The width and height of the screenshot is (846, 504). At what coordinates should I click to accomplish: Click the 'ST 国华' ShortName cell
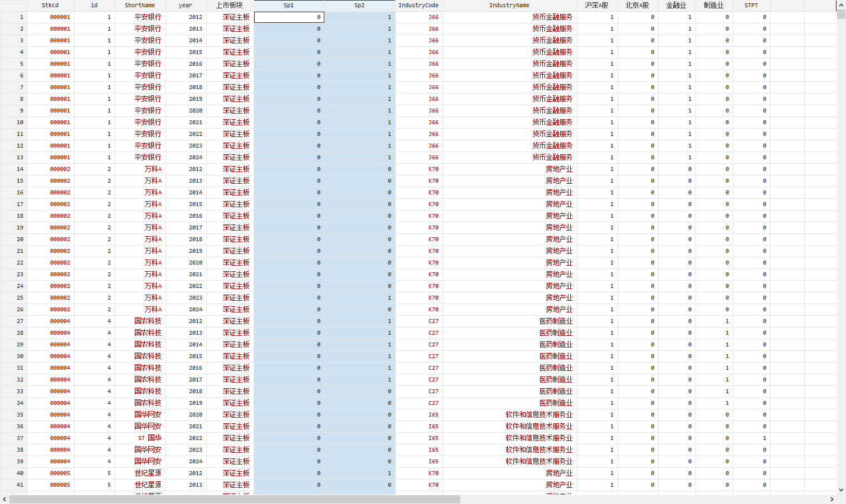149,438
